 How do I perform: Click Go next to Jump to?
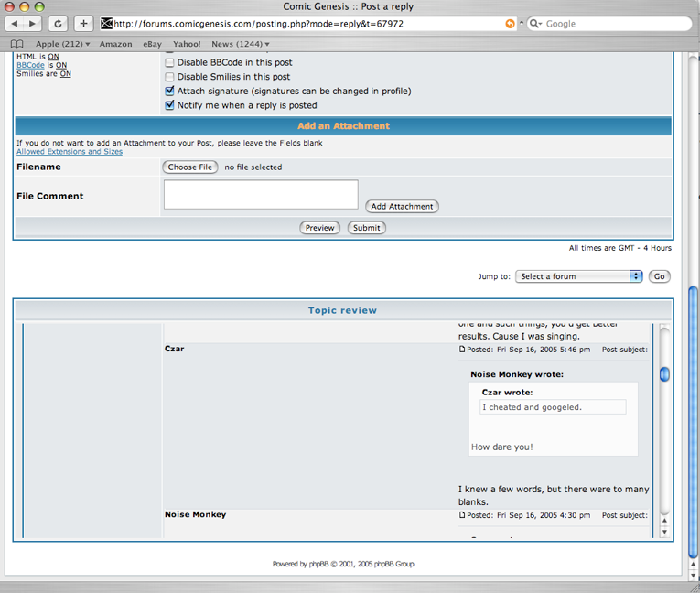(660, 276)
